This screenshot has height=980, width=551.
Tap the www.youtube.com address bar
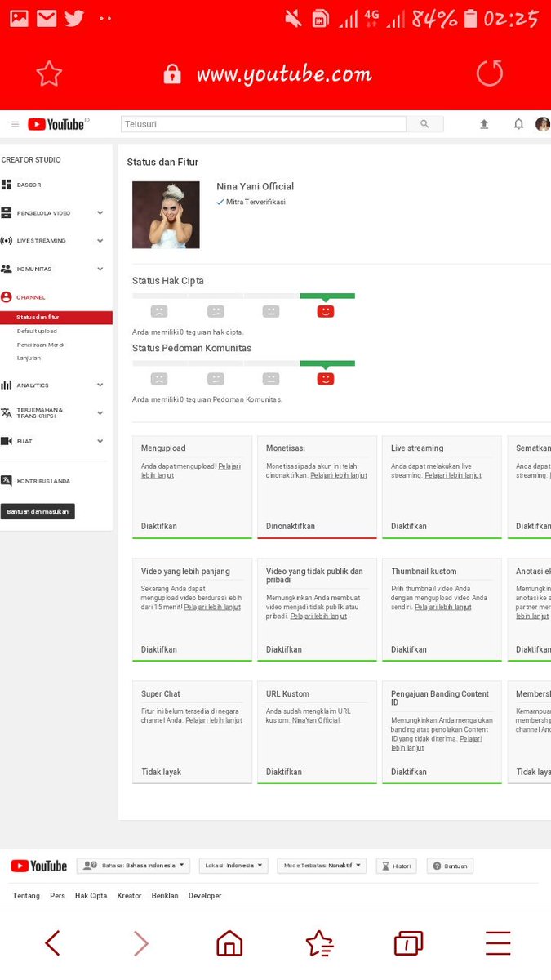pyautogui.click(x=284, y=74)
